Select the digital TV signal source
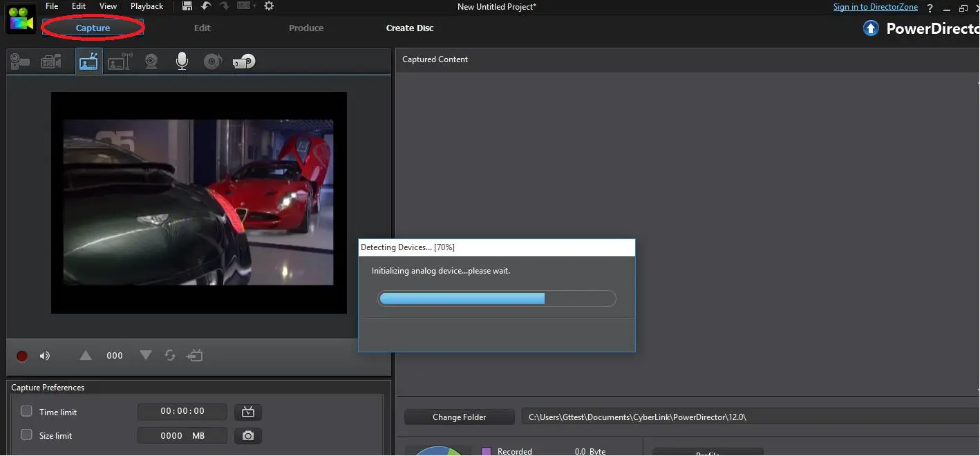Image resolution: width=980 pixels, height=456 pixels. (119, 61)
